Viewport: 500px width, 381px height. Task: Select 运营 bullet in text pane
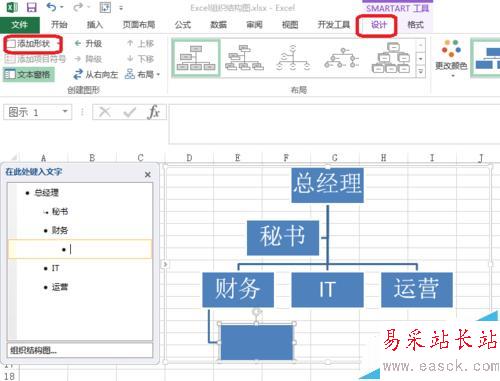point(60,287)
